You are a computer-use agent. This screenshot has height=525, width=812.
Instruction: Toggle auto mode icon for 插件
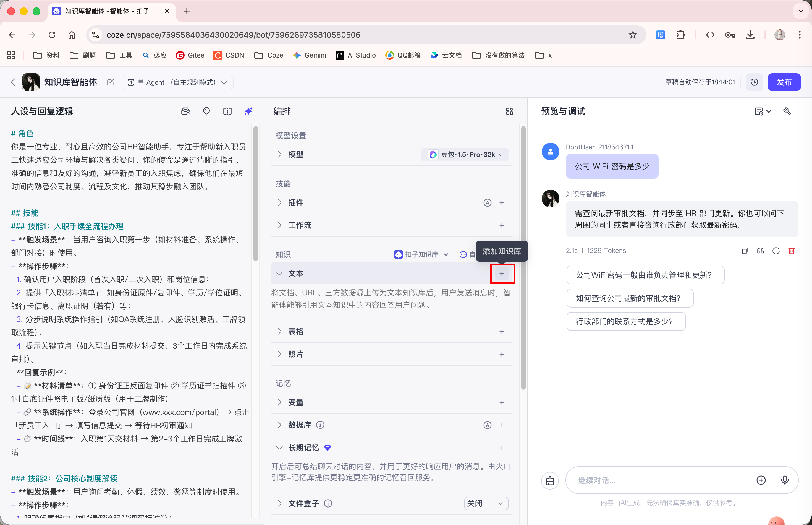tap(487, 203)
